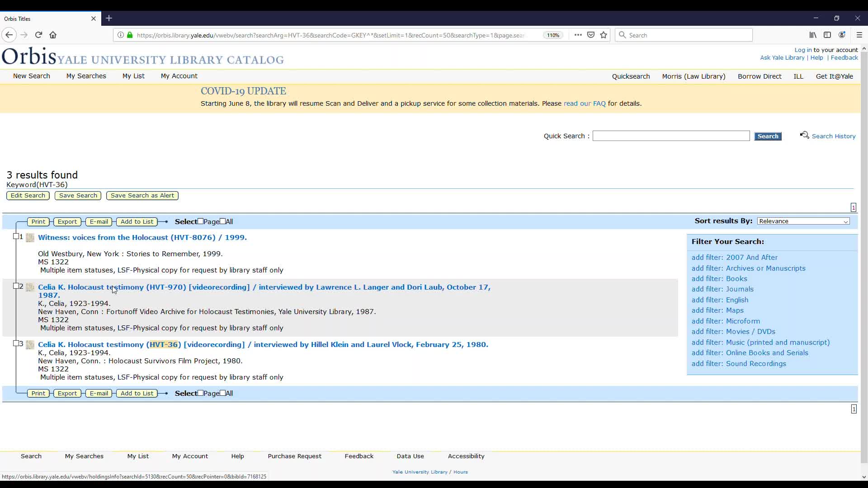Open My List in top menu
The image size is (868, 488).
coord(133,76)
